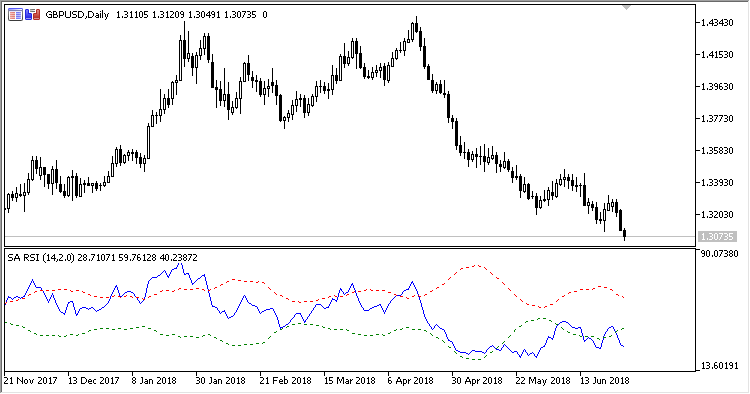Click the 6 Apr 2018 date label
The width and height of the screenshot is (750, 394).
click(x=410, y=381)
